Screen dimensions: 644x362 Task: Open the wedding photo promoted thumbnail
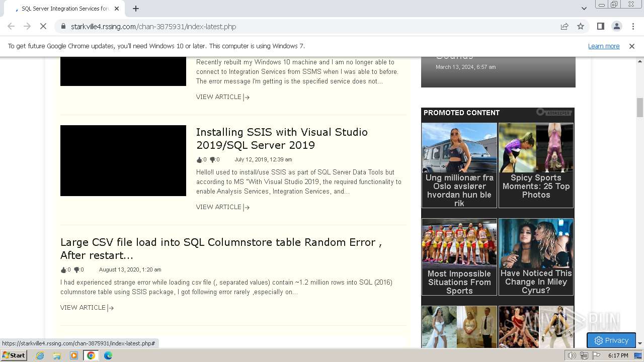pyautogui.click(x=459, y=327)
